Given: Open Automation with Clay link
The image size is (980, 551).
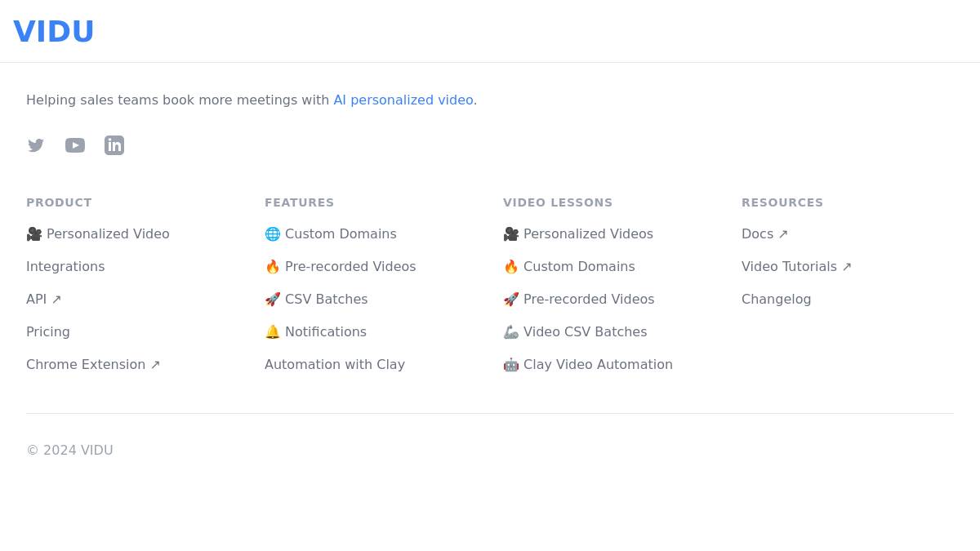Looking at the screenshot, I should [335, 365].
